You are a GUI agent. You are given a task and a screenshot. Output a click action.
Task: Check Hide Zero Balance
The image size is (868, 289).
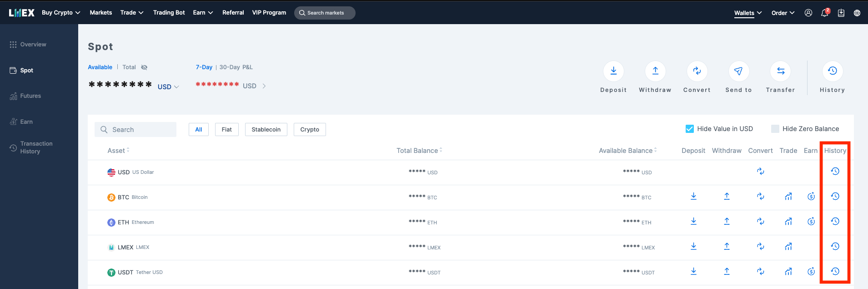click(775, 129)
